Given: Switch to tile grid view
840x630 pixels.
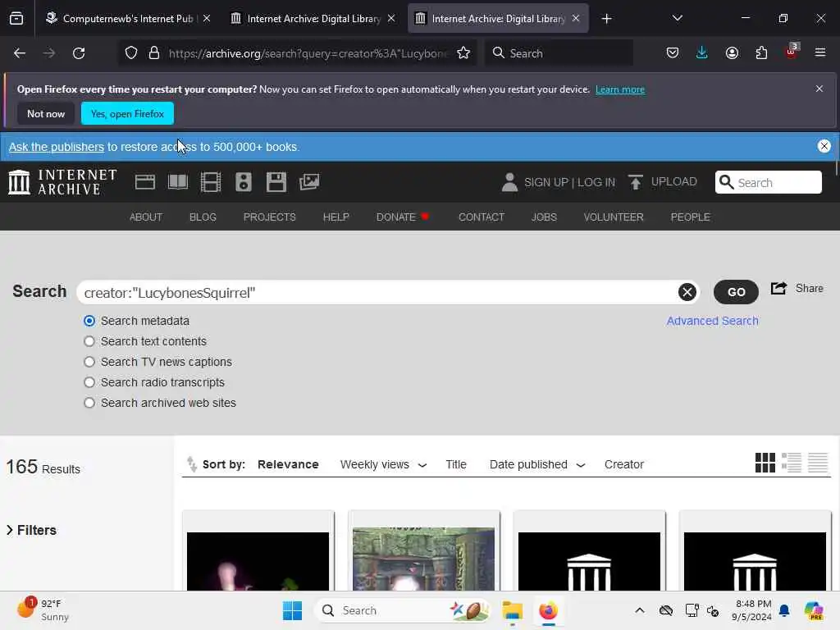Looking at the screenshot, I should [x=765, y=463].
